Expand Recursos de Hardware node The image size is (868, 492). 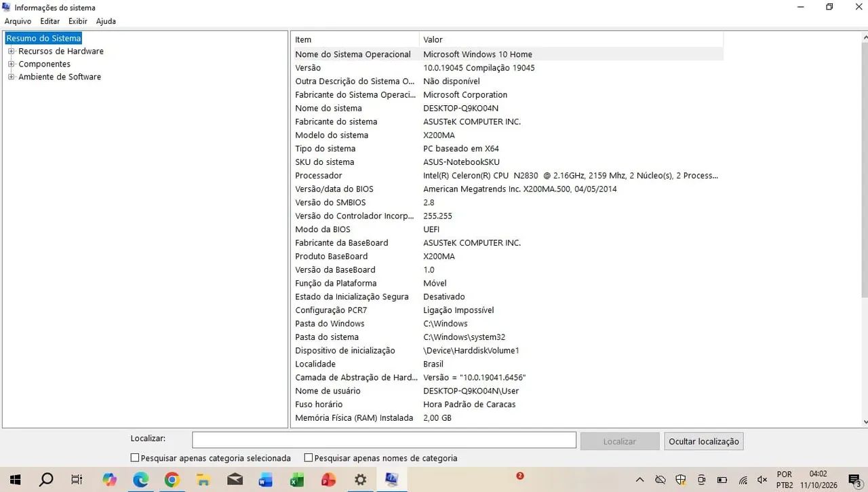[11, 51]
